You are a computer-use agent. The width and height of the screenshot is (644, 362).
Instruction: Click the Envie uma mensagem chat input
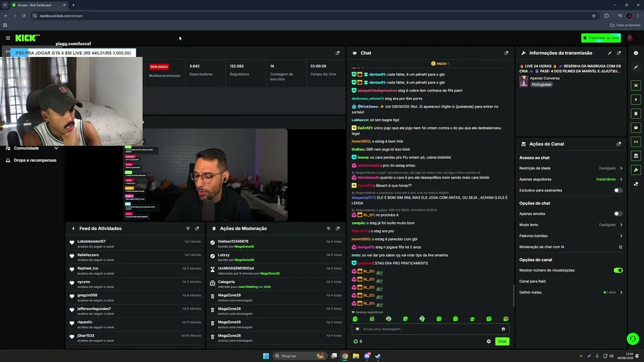click(x=430, y=329)
